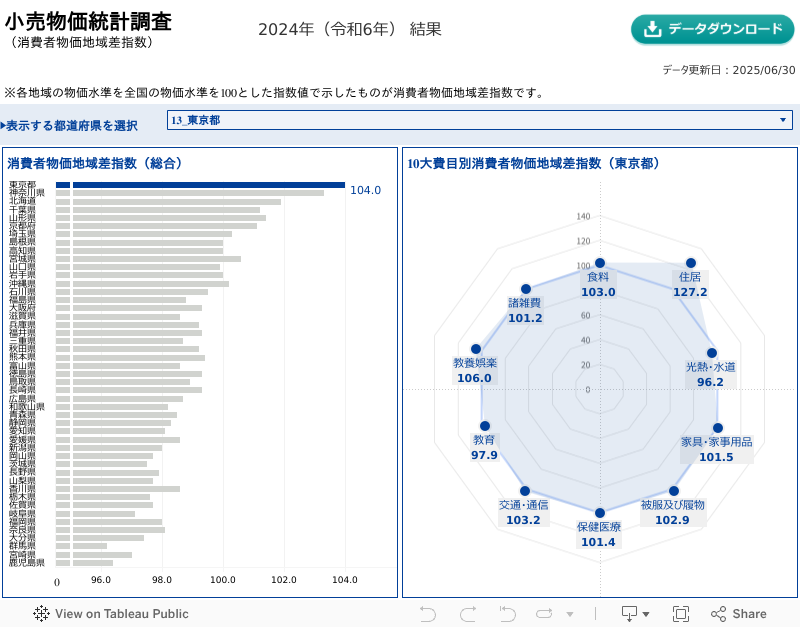The height and width of the screenshot is (627, 800).
Task: Click the 教育 97.9 label
Action: pyautogui.click(x=484, y=447)
